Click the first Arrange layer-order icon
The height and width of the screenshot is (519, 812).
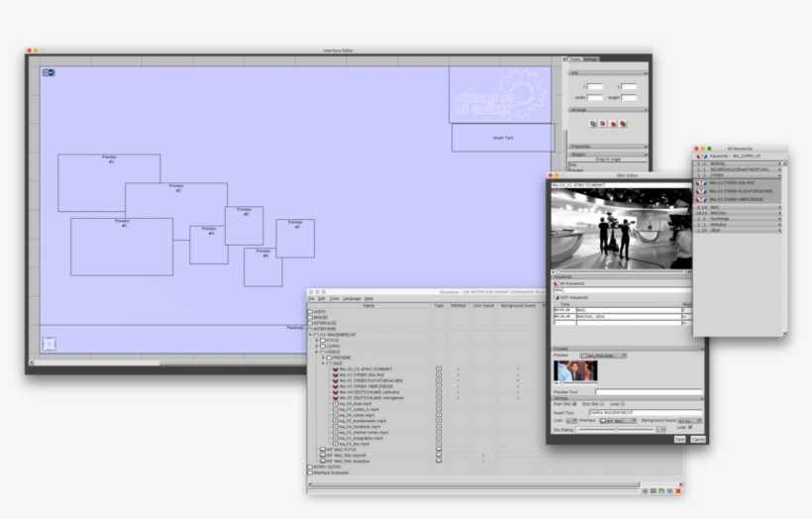point(593,124)
